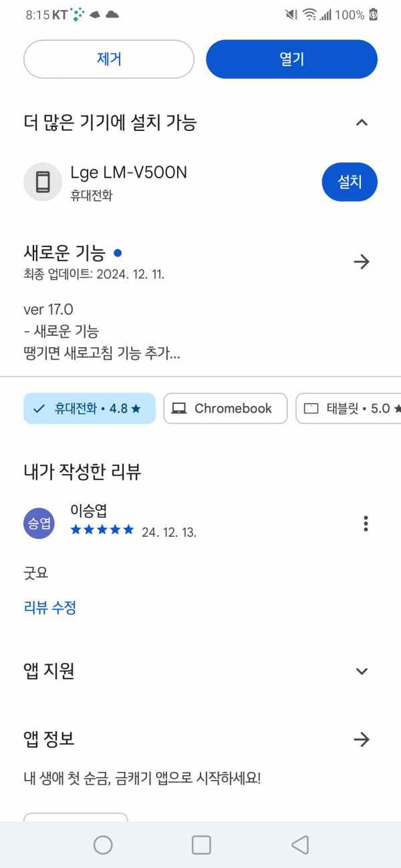
Task: Tap the back triangle navigation button
Action: [x=299, y=845]
